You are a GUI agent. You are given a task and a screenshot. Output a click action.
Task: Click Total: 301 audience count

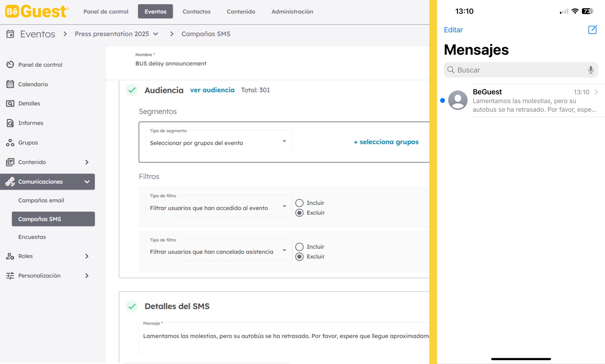tap(255, 90)
